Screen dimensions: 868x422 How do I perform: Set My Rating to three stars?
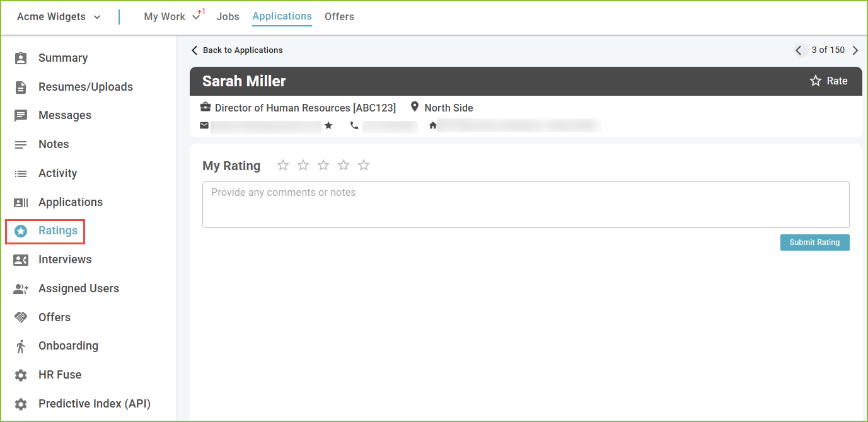tap(323, 165)
